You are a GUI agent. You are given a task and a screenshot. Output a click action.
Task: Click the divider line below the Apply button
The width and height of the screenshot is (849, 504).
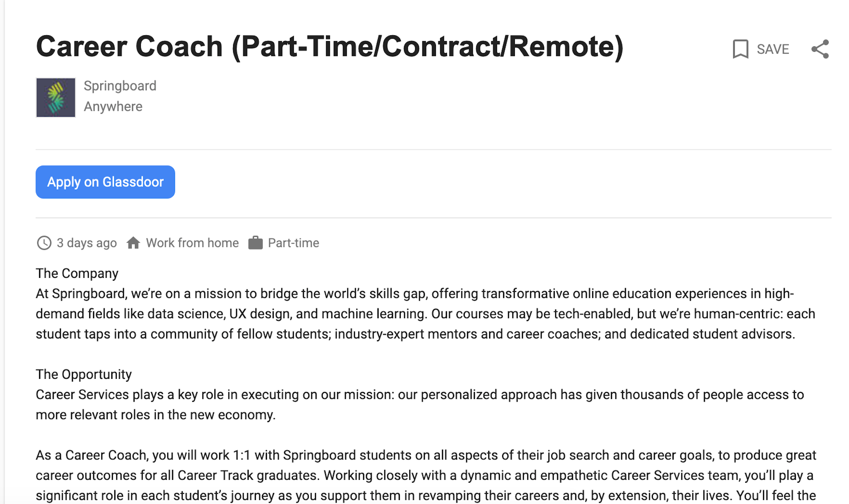tap(433, 218)
